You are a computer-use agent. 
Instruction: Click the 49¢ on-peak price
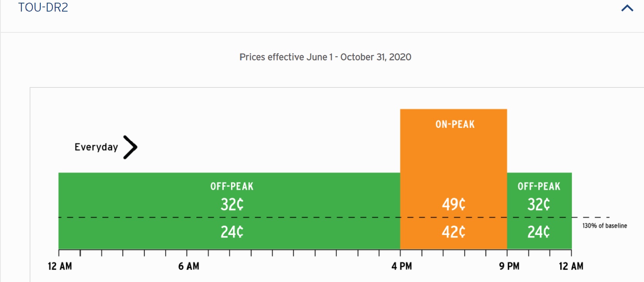pyautogui.click(x=454, y=204)
